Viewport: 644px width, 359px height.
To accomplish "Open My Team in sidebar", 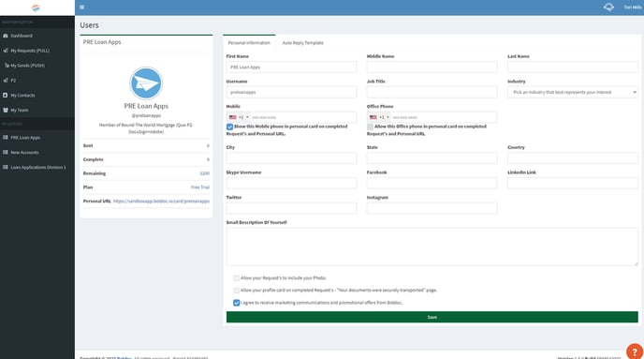I will [20, 111].
